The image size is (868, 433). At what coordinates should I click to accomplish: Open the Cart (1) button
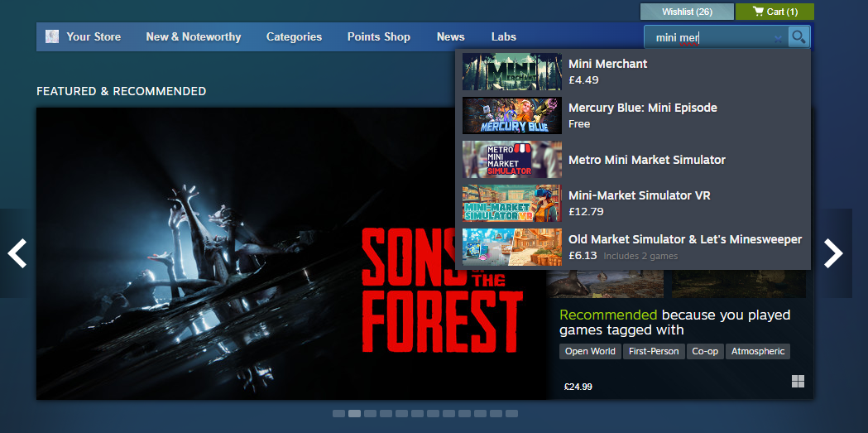(774, 12)
